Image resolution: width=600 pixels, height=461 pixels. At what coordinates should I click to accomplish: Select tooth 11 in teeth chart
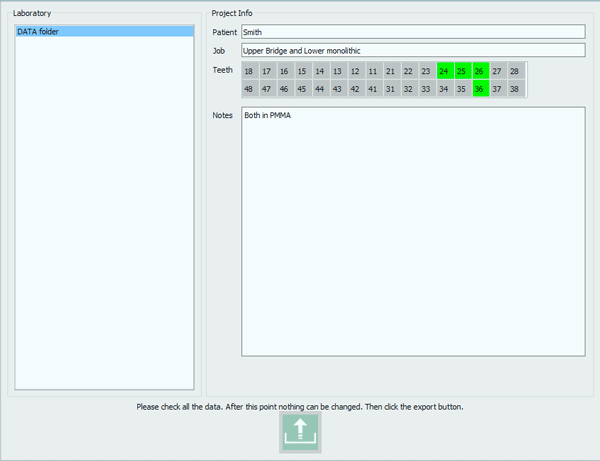pyautogui.click(x=372, y=71)
